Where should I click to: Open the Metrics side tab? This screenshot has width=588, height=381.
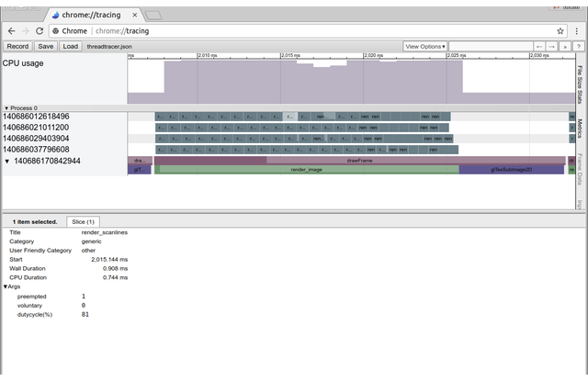tap(580, 129)
